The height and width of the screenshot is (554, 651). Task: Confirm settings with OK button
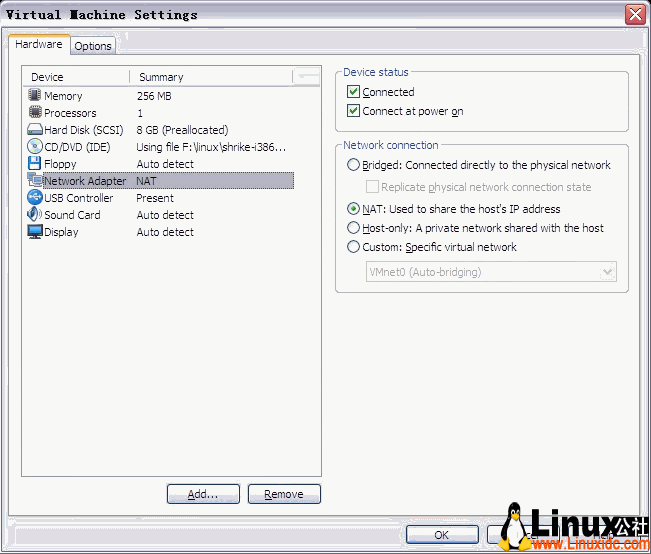point(442,534)
